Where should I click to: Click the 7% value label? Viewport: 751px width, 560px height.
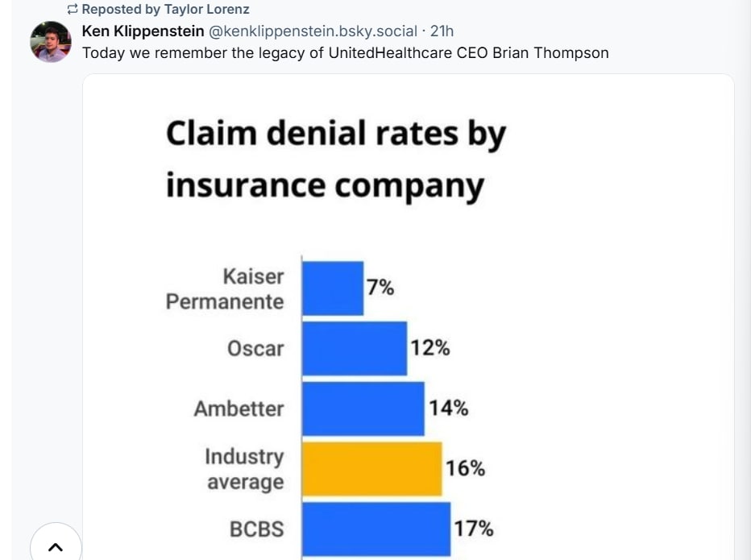click(380, 288)
